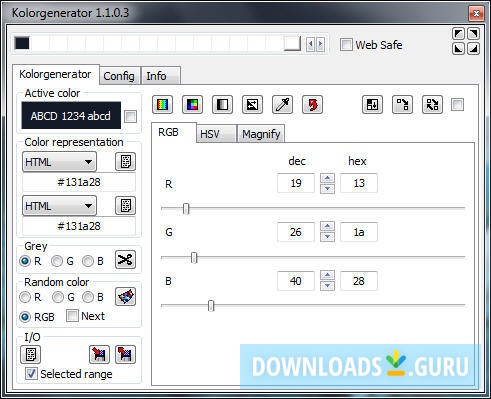
Task: Click the move-to-corner arrow toolbar icon
Action: (x=402, y=105)
